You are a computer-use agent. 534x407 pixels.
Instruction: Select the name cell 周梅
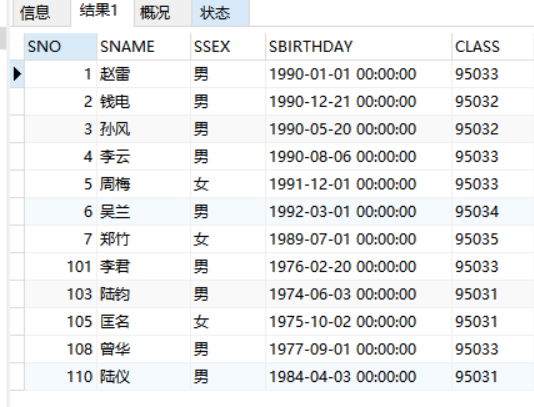point(144,184)
